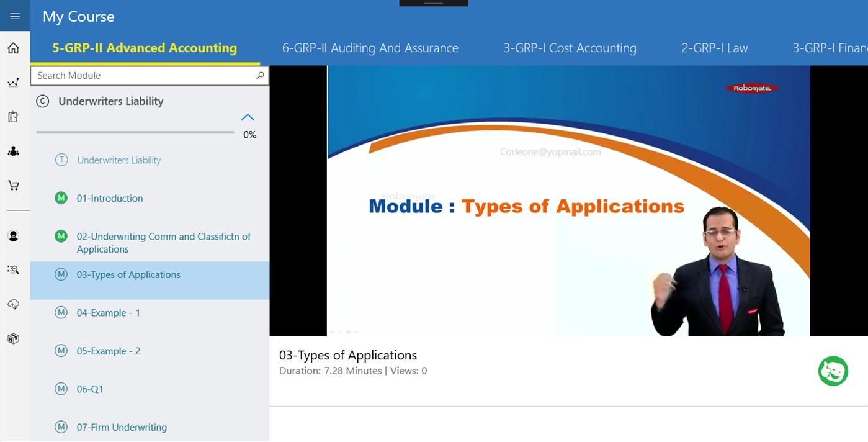Viewport: 868px width, 442px height.
Task: Click M icon for 06-Q1
Action: [61, 389]
